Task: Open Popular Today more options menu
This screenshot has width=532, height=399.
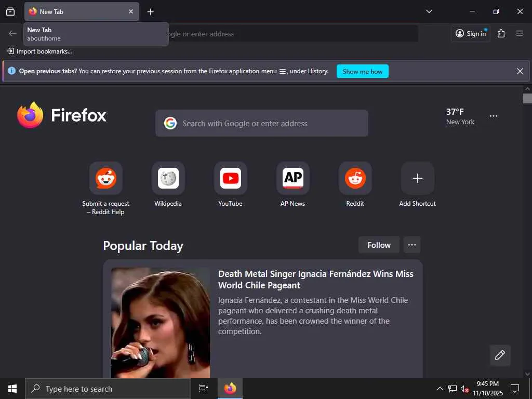Action: [x=412, y=245]
